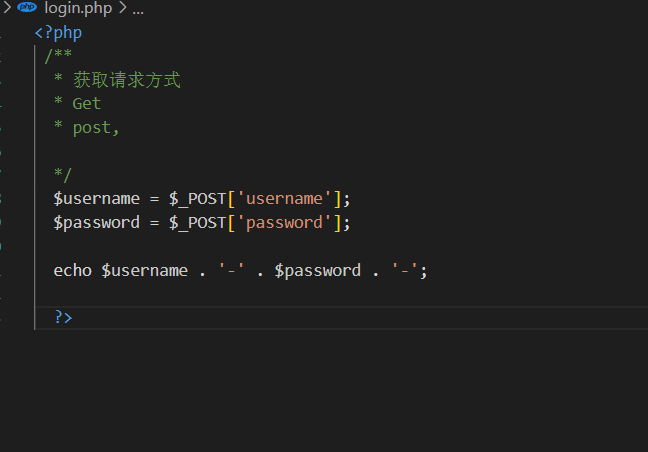The height and width of the screenshot is (452, 648).
Task: Place cursor on the <?php opening tag
Action: click(x=58, y=32)
